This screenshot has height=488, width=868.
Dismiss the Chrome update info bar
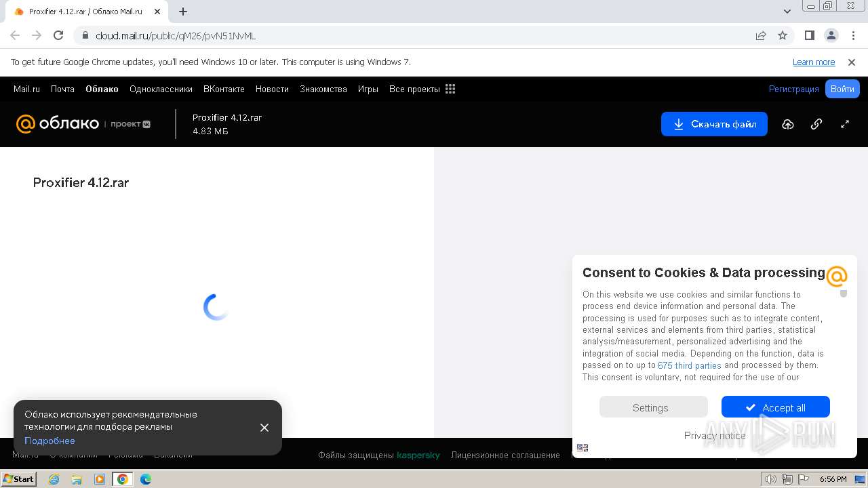pyautogui.click(x=852, y=62)
